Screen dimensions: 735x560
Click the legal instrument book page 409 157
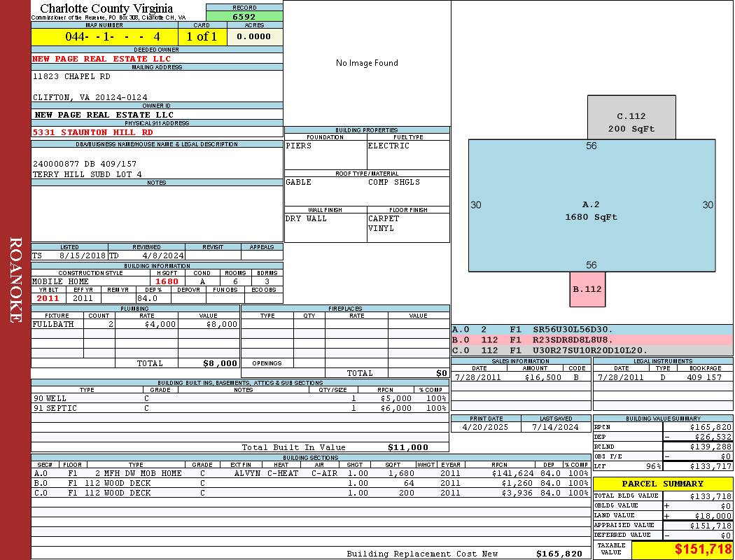point(703,377)
